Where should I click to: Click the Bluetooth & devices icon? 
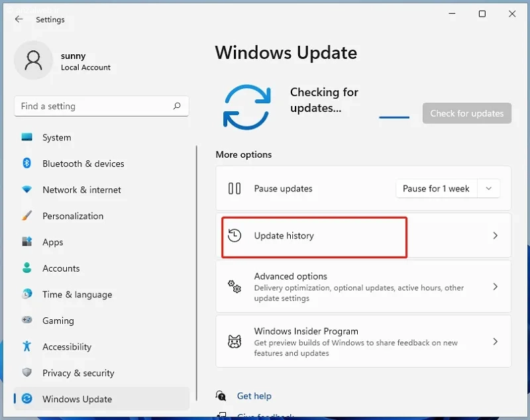click(x=26, y=164)
